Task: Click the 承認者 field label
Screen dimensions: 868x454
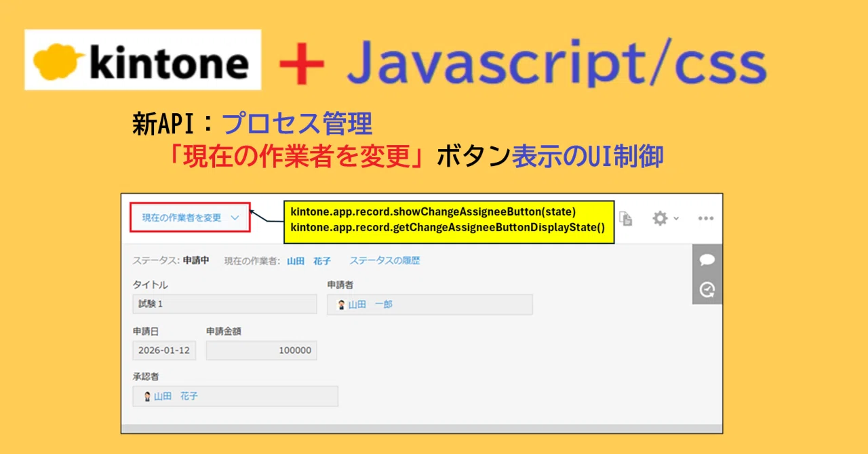Action: 146,376
